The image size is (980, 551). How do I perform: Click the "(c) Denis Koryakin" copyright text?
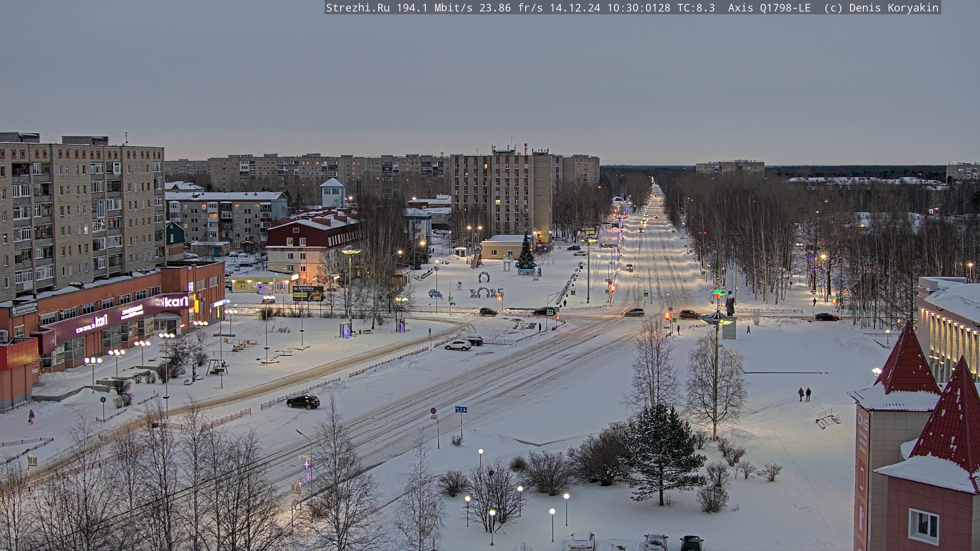881,8
